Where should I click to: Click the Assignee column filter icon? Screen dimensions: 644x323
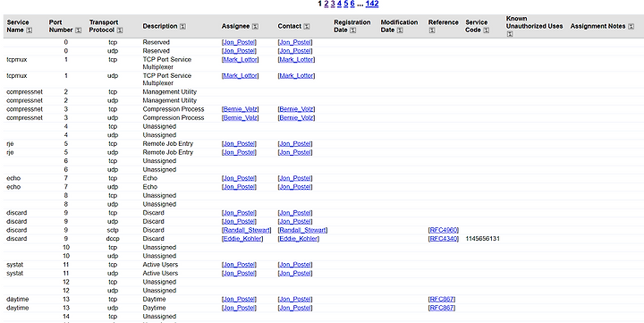(x=255, y=27)
